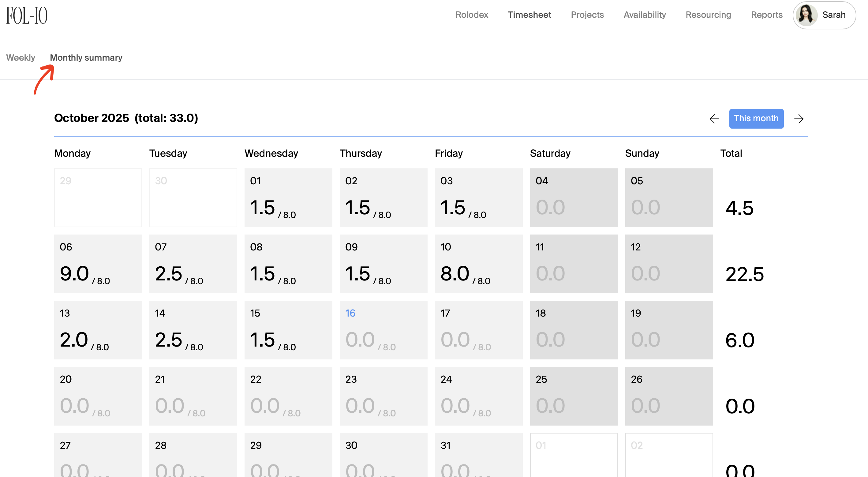
Task: Select the October 14 day cell
Action: (193, 330)
